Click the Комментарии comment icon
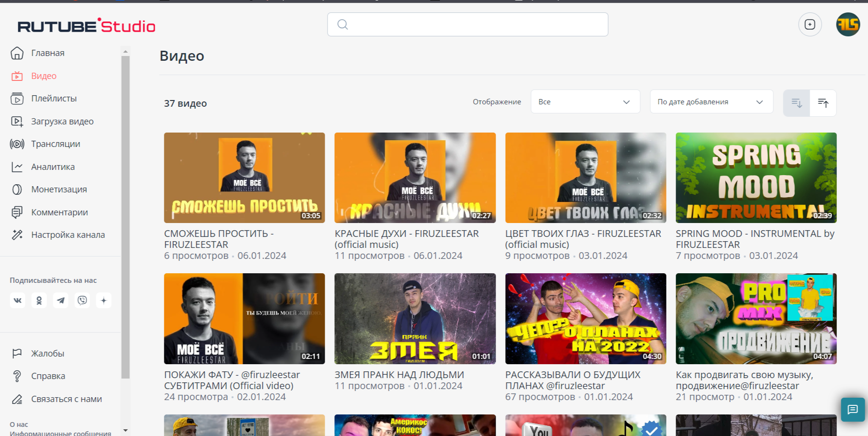This screenshot has height=436, width=868. (x=17, y=212)
